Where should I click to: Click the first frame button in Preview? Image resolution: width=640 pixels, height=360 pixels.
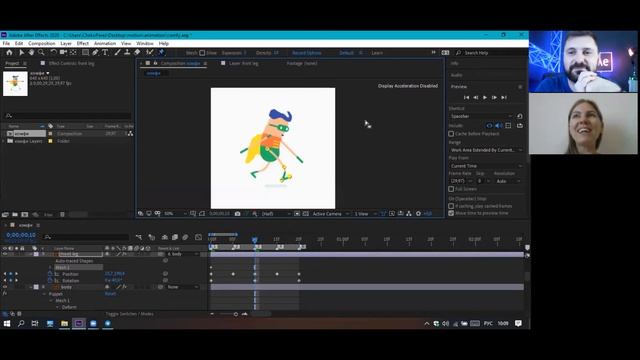coord(466,98)
